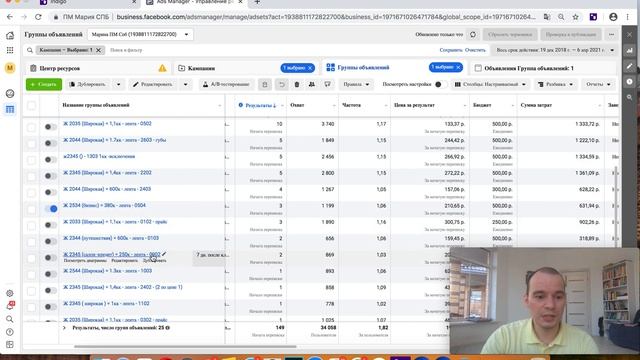Open the dropdown arrow next to Редактировать
This screenshot has height=360, width=640.
185,84
